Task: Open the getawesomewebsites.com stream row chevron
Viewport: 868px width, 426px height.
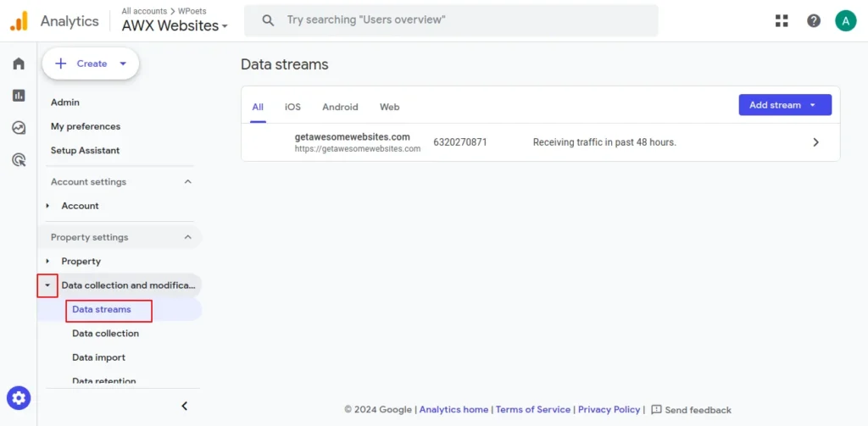Action: (815, 142)
